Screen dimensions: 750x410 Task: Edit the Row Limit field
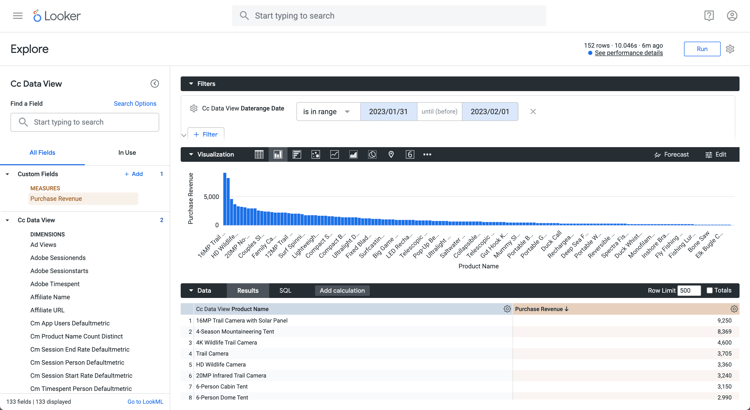tap(689, 290)
